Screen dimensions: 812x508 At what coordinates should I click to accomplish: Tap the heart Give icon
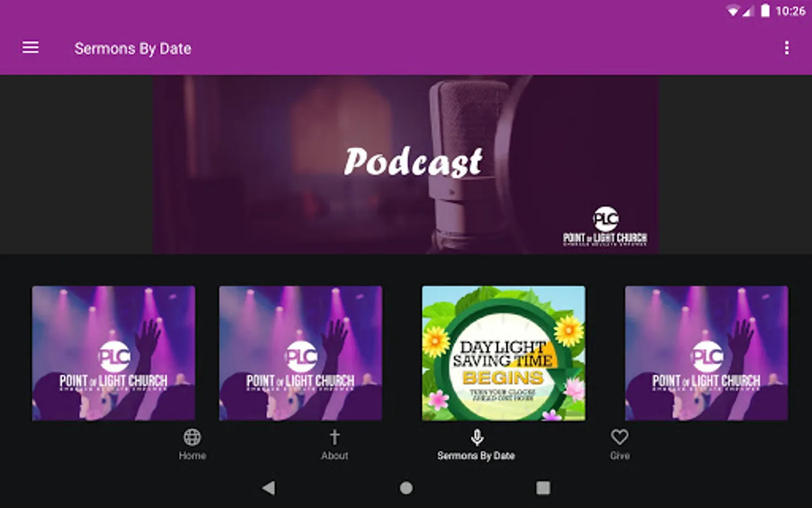click(x=620, y=437)
